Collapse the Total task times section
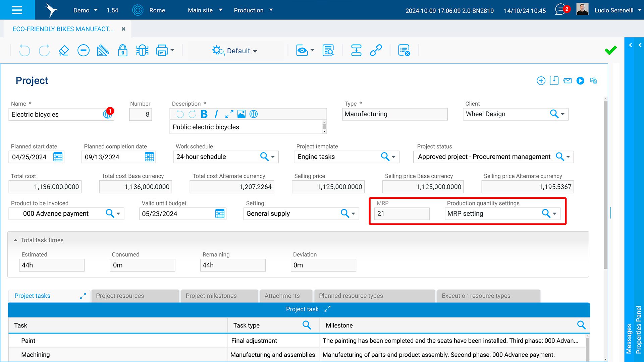 pyautogui.click(x=15, y=240)
